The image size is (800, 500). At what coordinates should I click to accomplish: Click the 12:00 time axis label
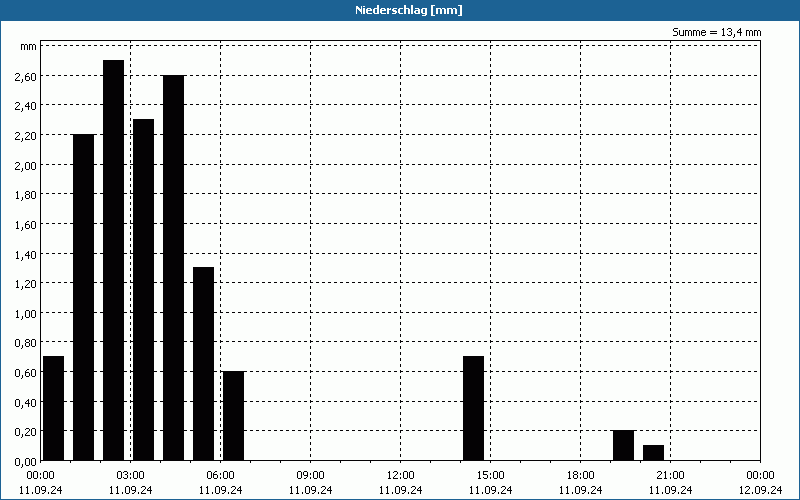[x=401, y=476]
